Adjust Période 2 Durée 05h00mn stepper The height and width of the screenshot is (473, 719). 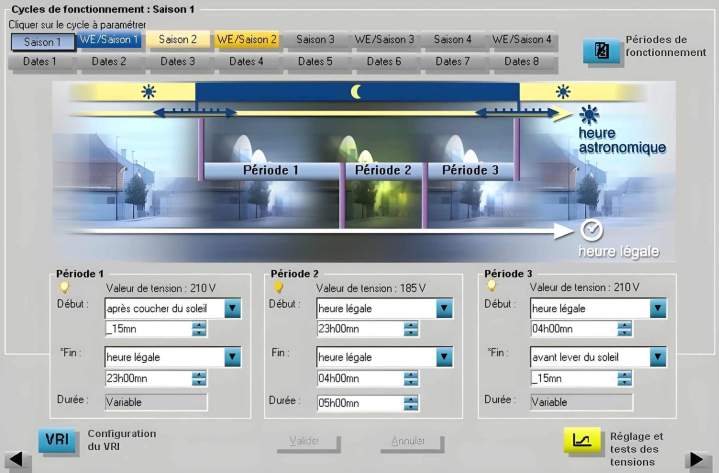pos(411,403)
